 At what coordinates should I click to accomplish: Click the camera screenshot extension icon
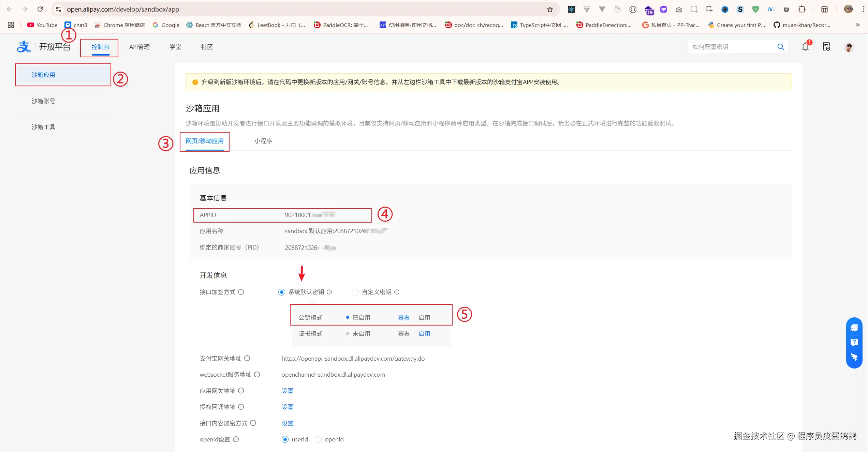(679, 9)
